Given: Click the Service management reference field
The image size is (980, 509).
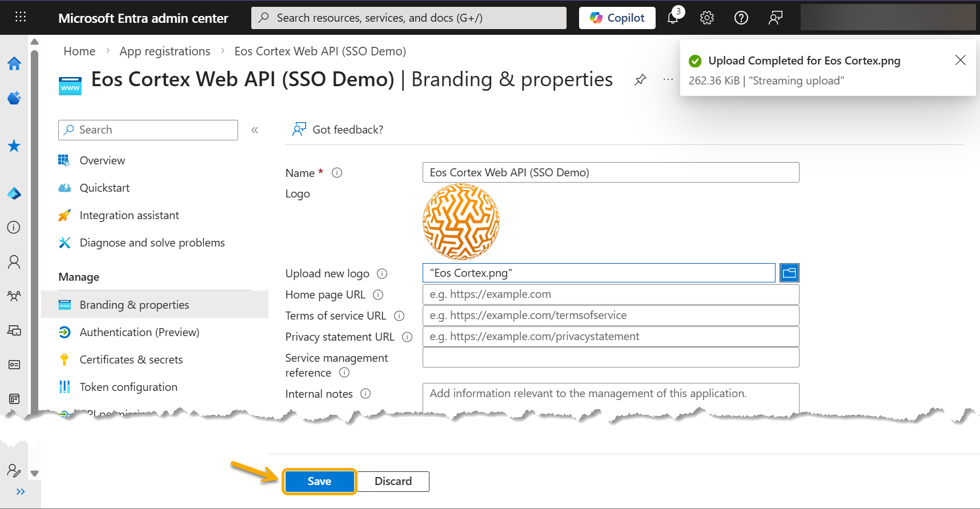Looking at the screenshot, I should tap(611, 358).
